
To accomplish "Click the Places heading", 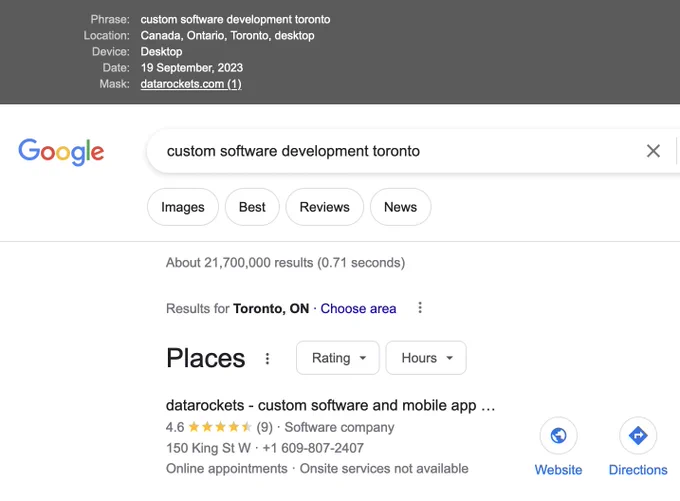I will [x=206, y=358].
